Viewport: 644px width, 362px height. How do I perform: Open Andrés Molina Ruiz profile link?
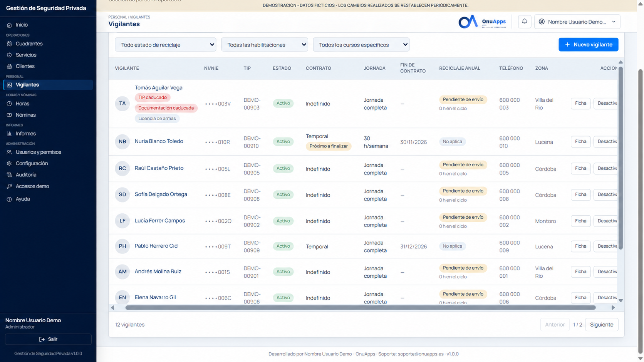[158, 271]
